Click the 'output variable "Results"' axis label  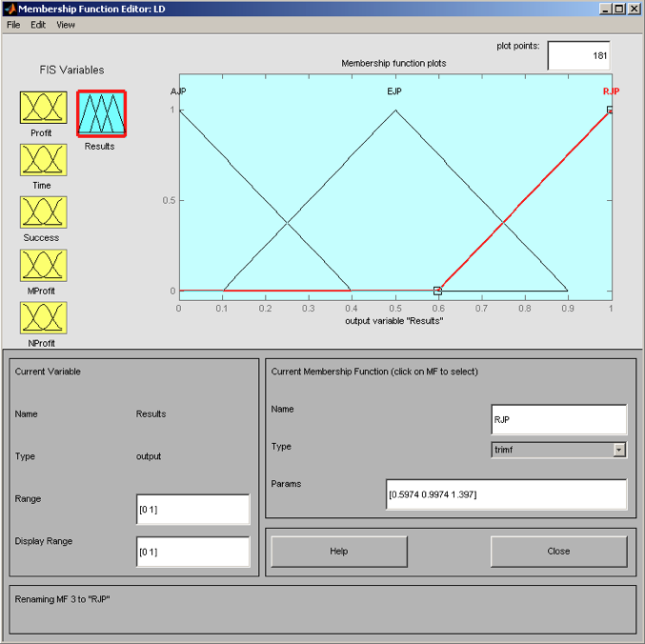pos(394,321)
